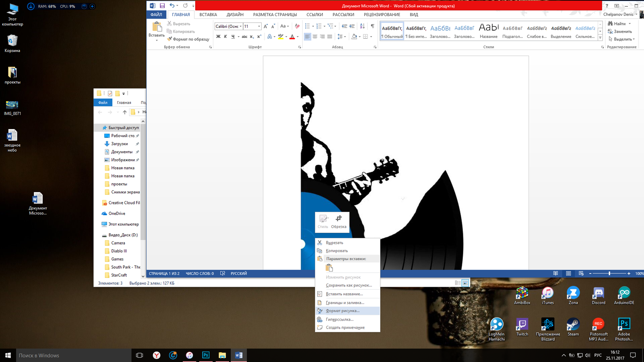Open line spacing dropdown
The image size is (644, 362).
[x=341, y=37]
